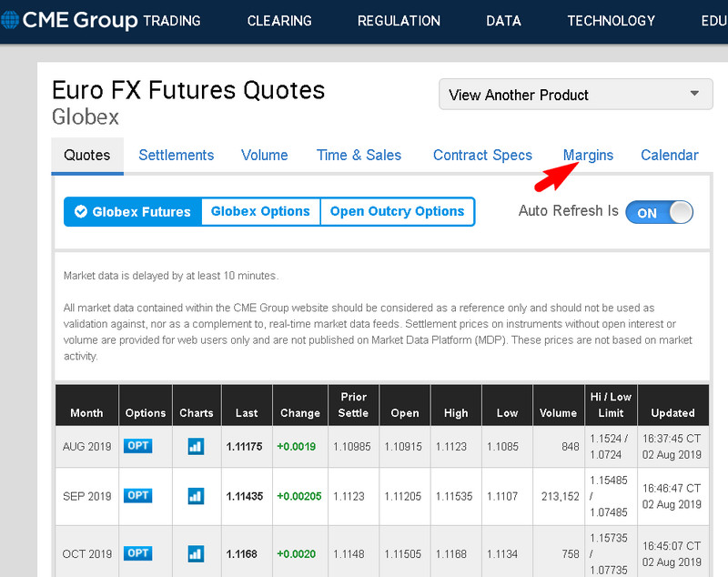Open chart for SEP 2019 contract
Viewport: 728px width, 577px height.
[196, 496]
